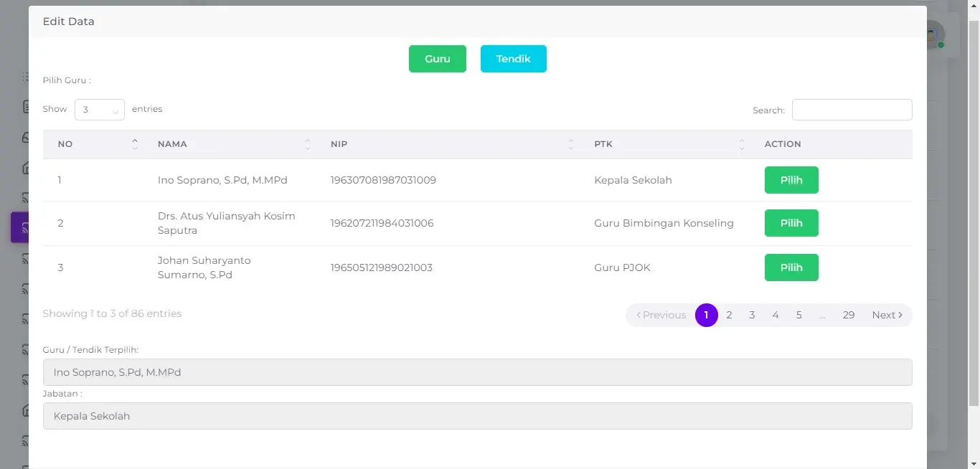Click NIP 196207211984031006 cell
The image size is (980, 469).
(382, 223)
